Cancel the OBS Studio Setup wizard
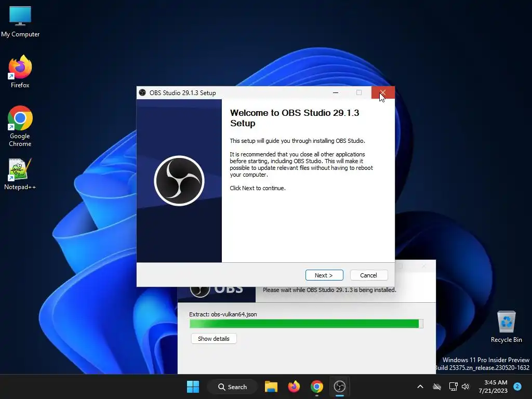The image size is (532, 399). pyautogui.click(x=369, y=275)
